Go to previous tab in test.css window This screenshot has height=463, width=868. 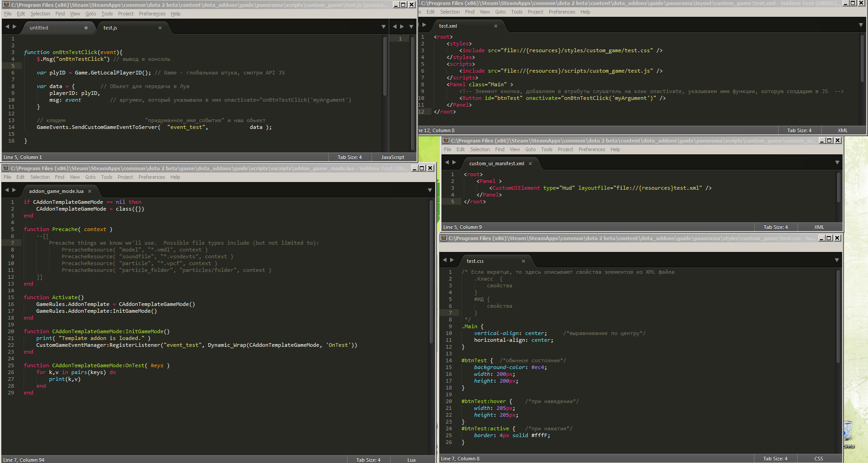tap(445, 260)
